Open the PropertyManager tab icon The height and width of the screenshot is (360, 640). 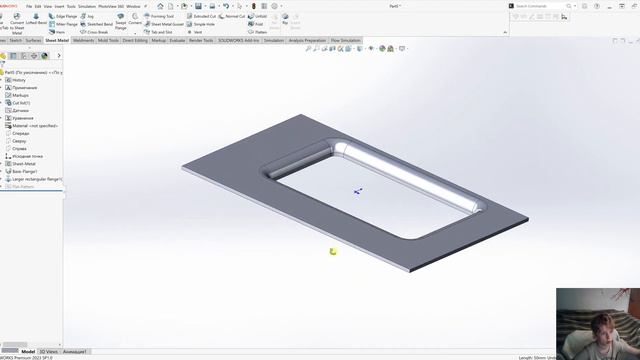coord(13,56)
